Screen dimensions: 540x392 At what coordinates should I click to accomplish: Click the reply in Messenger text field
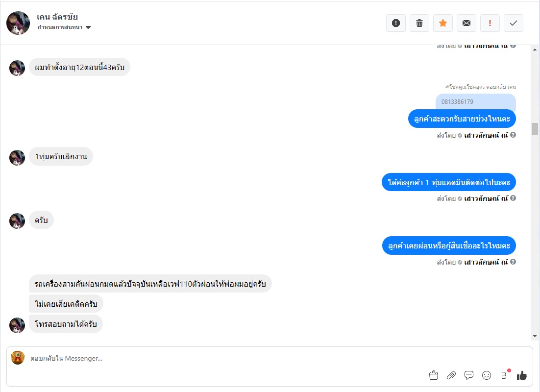point(227,358)
